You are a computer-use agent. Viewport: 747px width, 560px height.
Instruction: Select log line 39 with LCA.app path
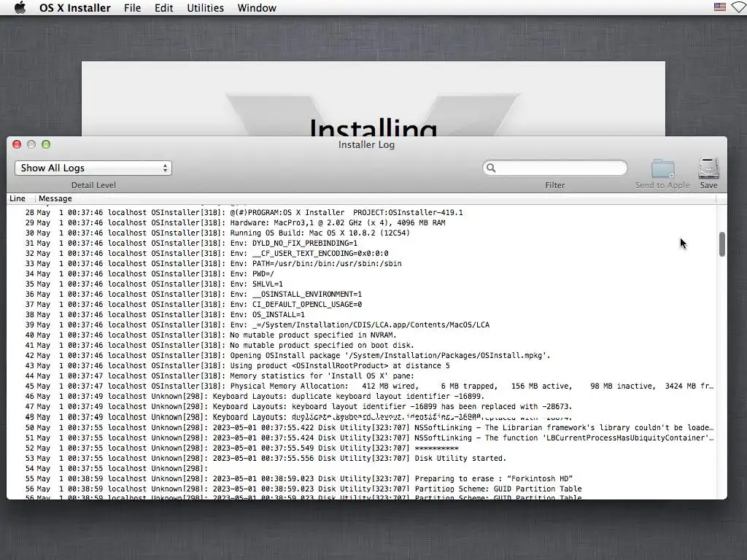[361, 324]
